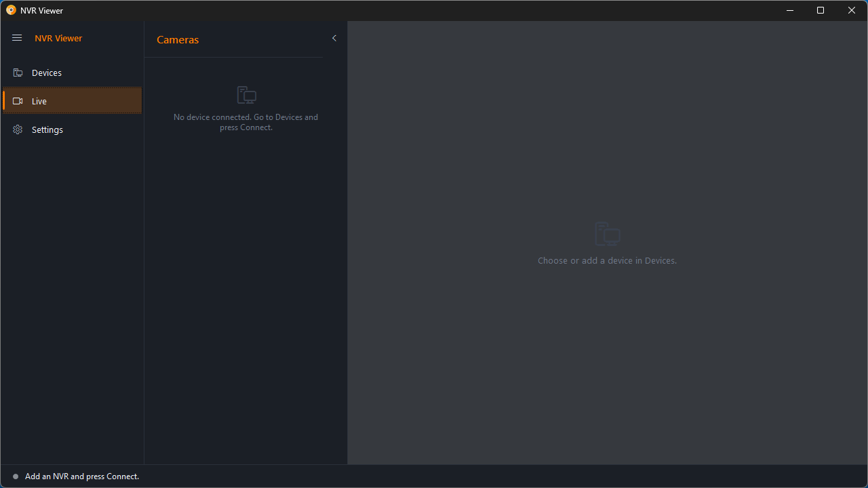Click the Devices folder icon
The image size is (868, 488).
coord(18,73)
